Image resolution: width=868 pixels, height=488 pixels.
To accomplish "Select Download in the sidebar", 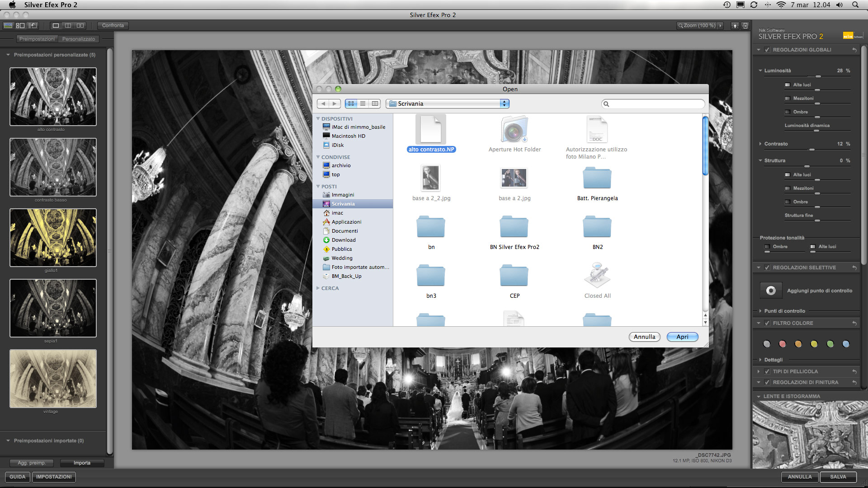I will (344, 240).
